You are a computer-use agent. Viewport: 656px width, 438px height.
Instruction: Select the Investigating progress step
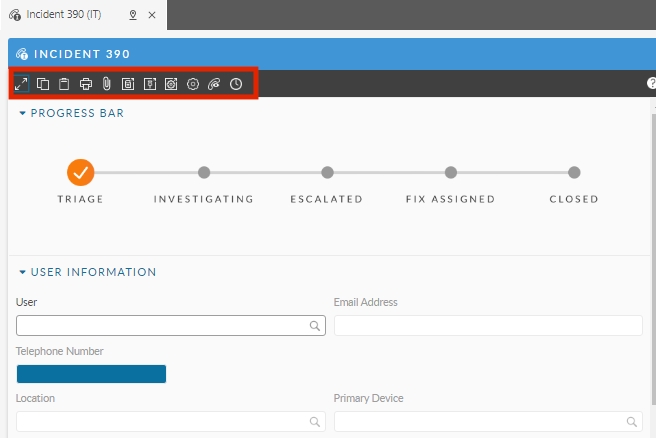tap(204, 173)
